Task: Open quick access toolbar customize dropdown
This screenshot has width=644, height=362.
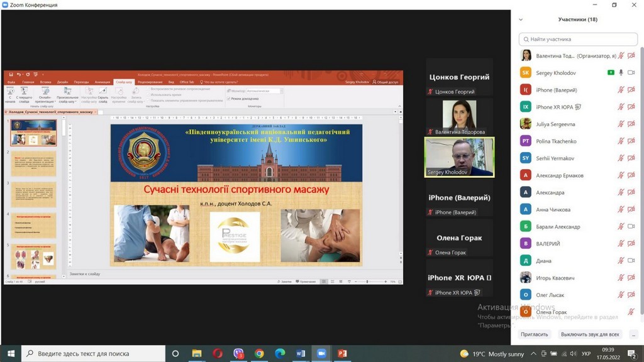Action: click(x=43, y=75)
